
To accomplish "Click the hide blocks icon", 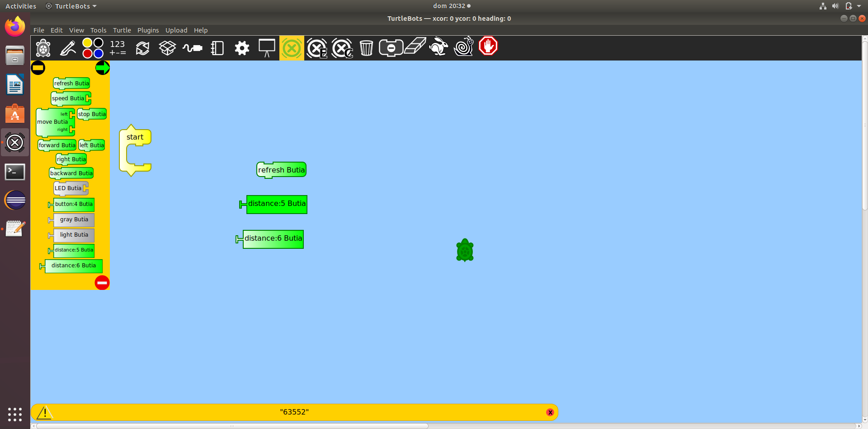I will point(391,48).
